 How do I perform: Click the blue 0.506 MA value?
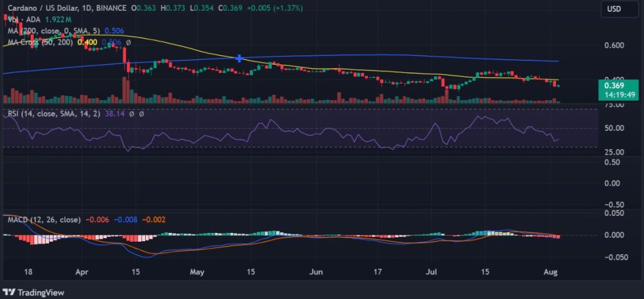(113, 31)
